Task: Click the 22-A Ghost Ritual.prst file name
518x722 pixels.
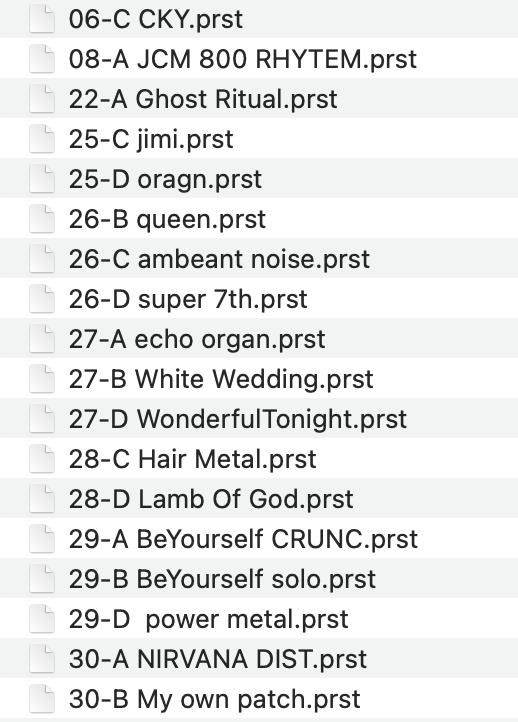Action: tap(203, 99)
